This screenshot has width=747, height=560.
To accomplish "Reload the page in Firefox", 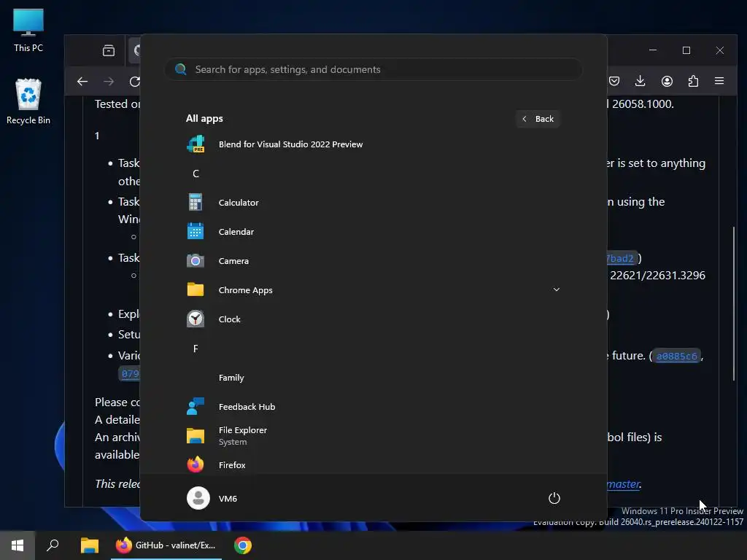I will [x=135, y=82].
